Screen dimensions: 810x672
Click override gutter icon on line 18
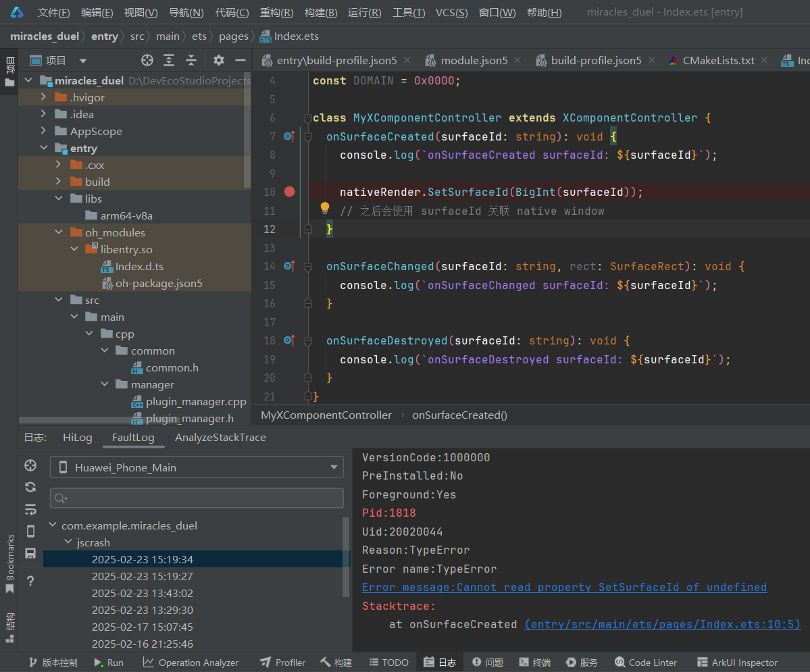tap(289, 340)
